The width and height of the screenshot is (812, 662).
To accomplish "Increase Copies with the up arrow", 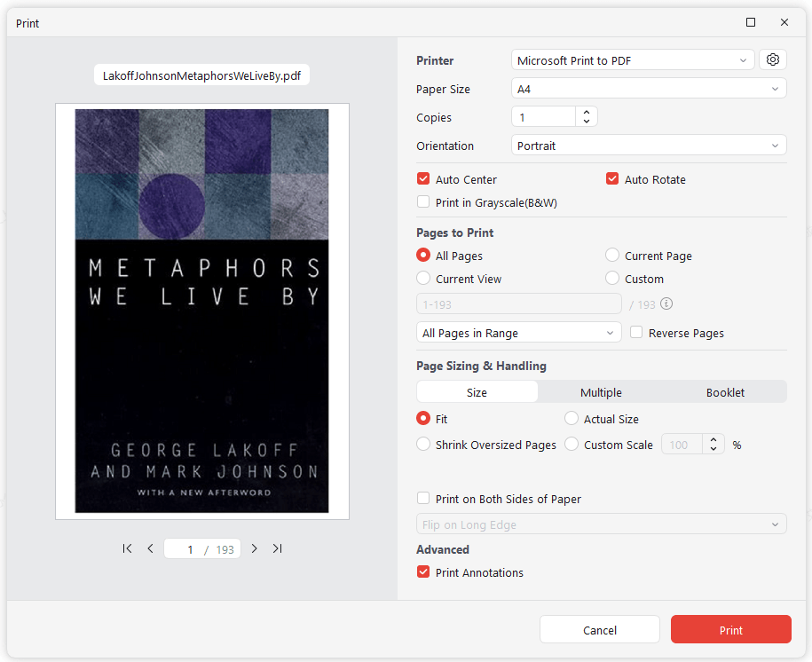I will click(x=587, y=112).
